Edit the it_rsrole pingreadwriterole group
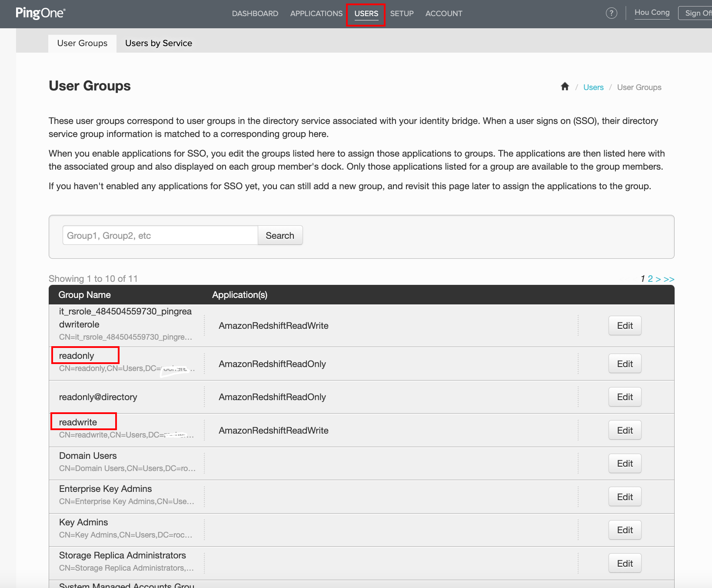Image resolution: width=712 pixels, height=588 pixels. point(625,326)
